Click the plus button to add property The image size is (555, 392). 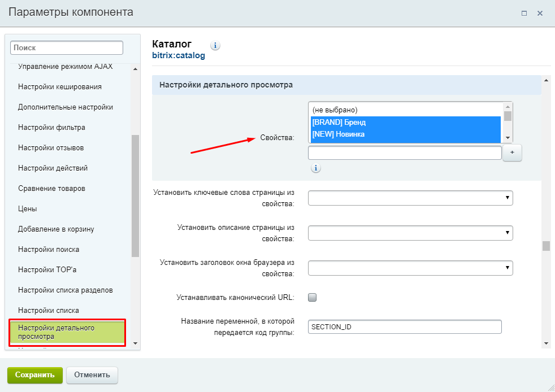[x=512, y=153]
